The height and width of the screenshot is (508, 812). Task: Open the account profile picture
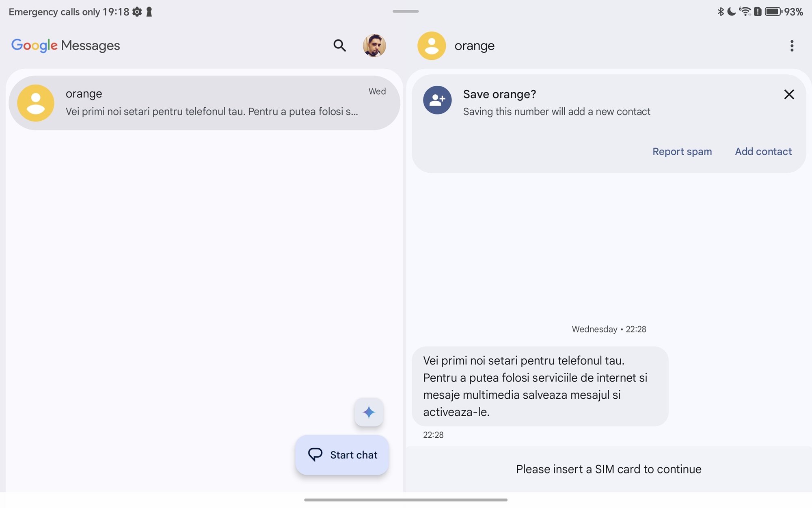click(374, 46)
